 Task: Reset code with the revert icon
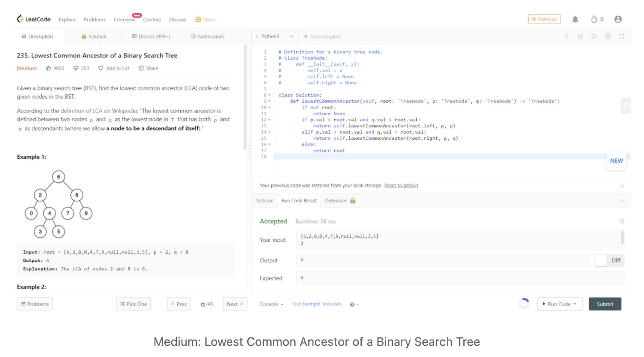click(594, 37)
